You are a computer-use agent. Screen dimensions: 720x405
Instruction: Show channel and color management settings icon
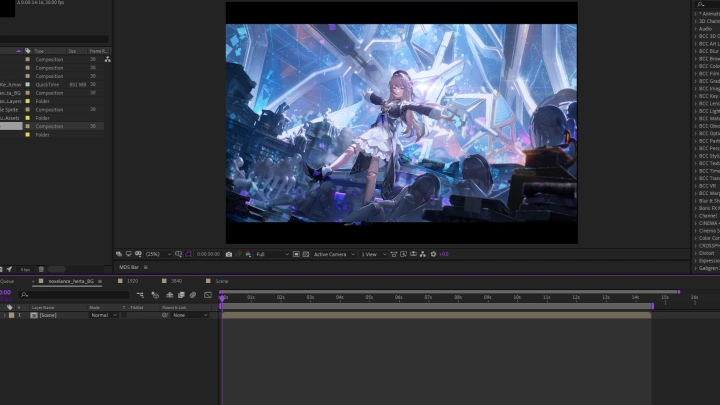pos(248,254)
